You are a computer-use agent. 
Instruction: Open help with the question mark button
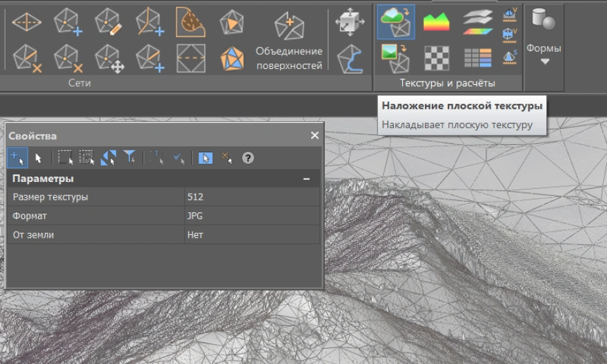tap(248, 158)
